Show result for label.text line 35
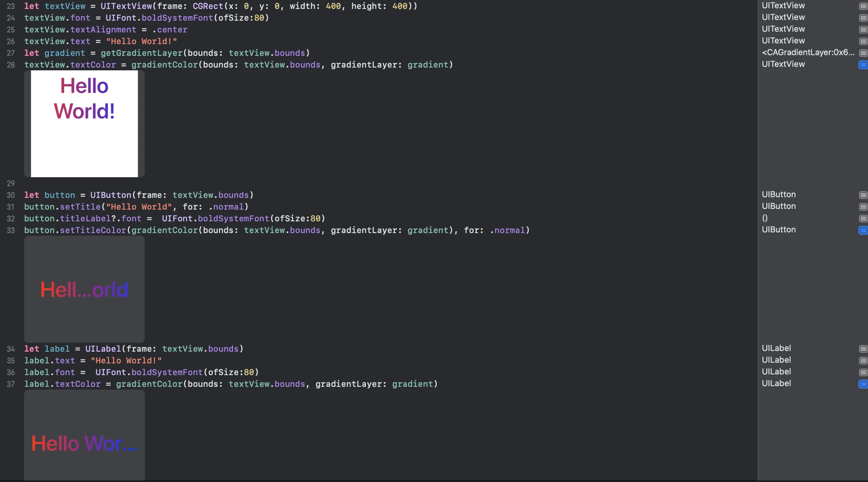Image resolution: width=868 pixels, height=482 pixels. 863,361
